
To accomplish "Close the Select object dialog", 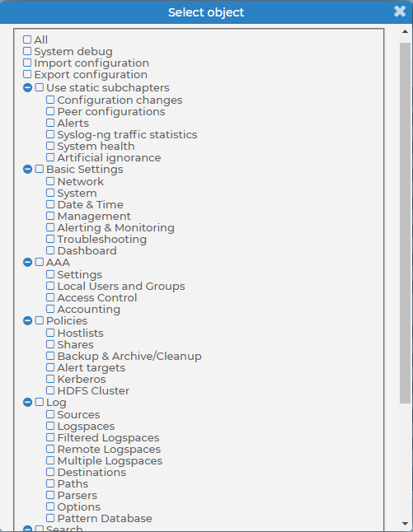I will click(x=400, y=12).
